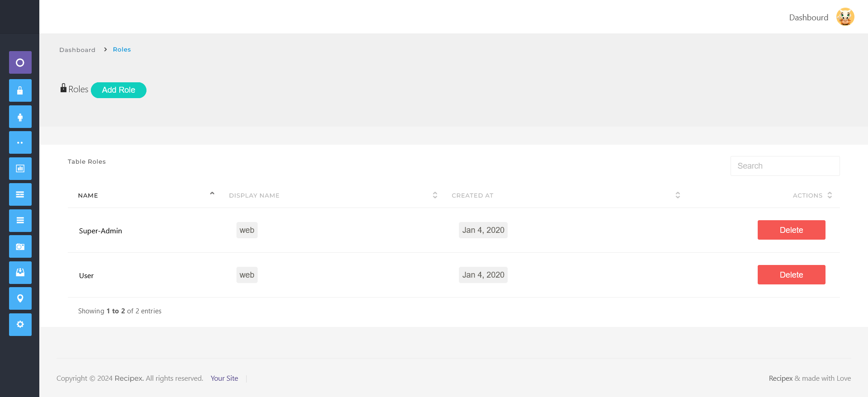Click the map pin sidebar icon
The height and width of the screenshot is (397, 868).
click(x=20, y=298)
